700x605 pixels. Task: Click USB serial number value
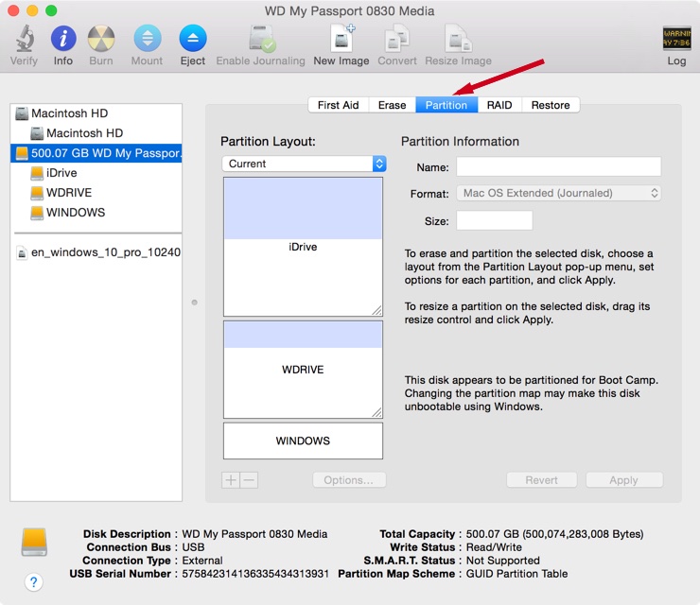click(x=255, y=574)
